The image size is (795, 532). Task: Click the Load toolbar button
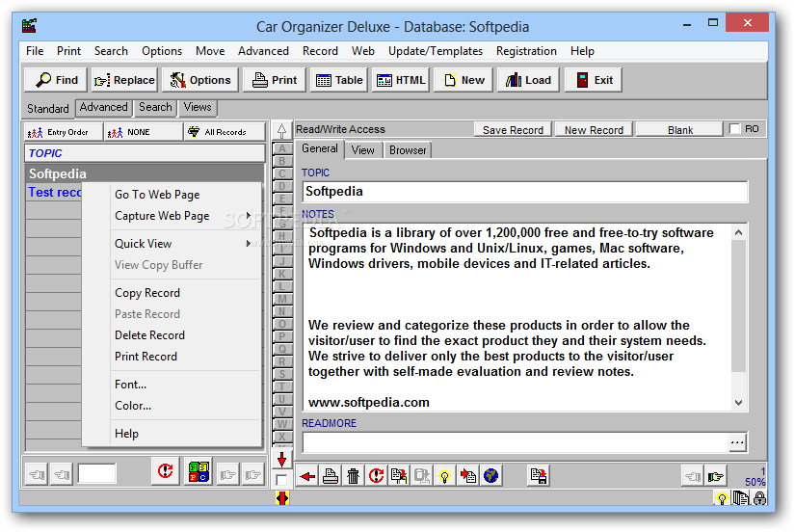point(528,80)
